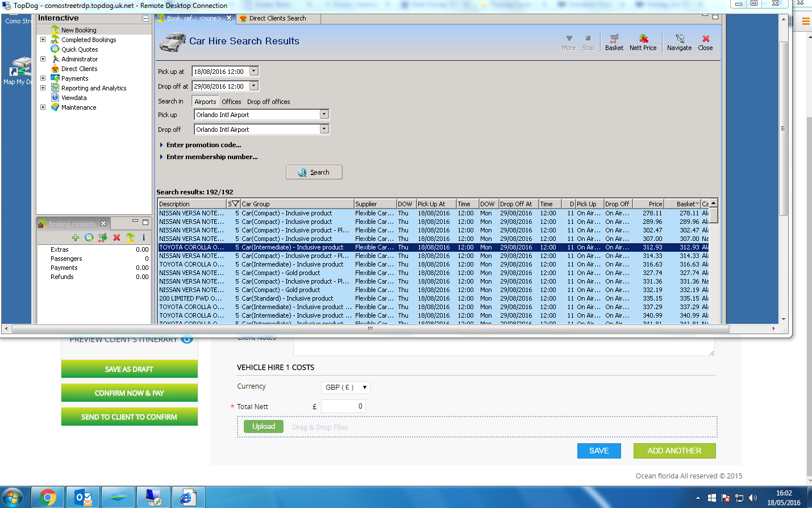
Task: Click the palm tree icon in Booking contents toolbar
Action: click(130, 238)
